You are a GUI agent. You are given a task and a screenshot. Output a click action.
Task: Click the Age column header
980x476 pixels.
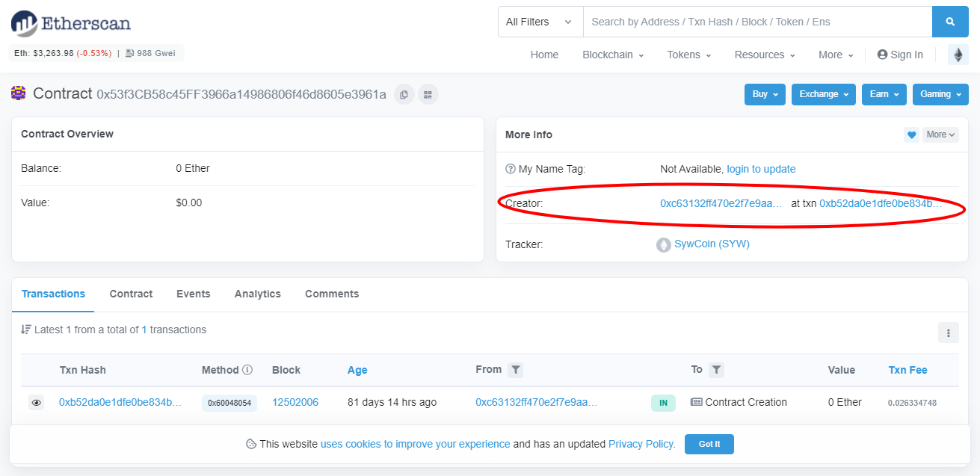[x=357, y=370]
